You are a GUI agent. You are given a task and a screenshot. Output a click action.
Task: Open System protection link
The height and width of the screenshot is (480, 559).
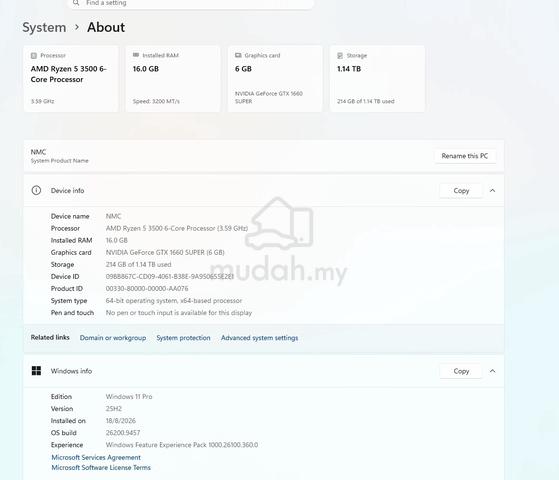coord(183,338)
